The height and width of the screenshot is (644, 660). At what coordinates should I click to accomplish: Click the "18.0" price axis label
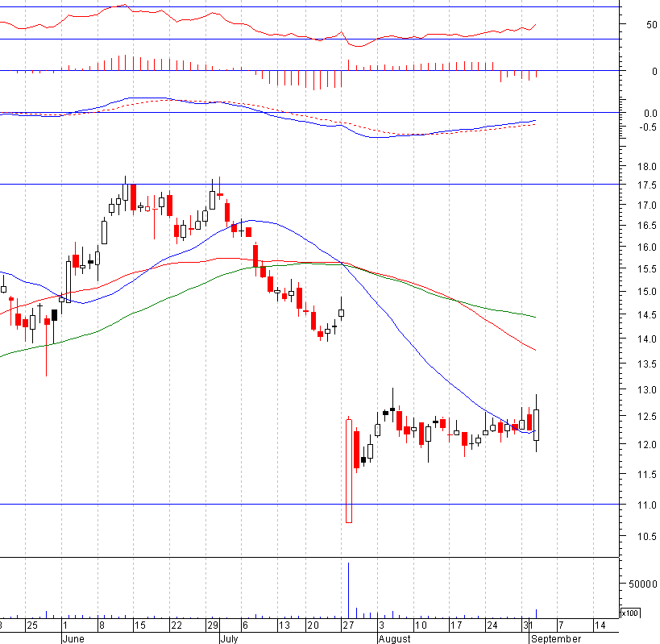pyautogui.click(x=647, y=167)
